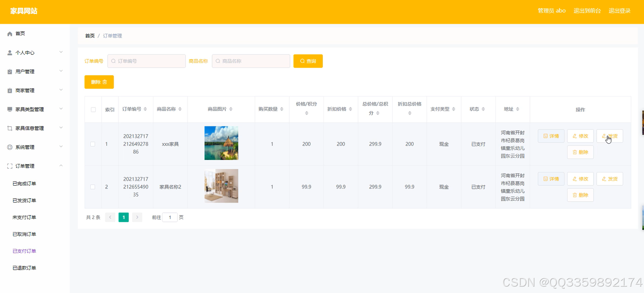This screenshot has height=293, width=644.
Task: Expand 家具信息管理 menu chevron
Action: point(61,128)
